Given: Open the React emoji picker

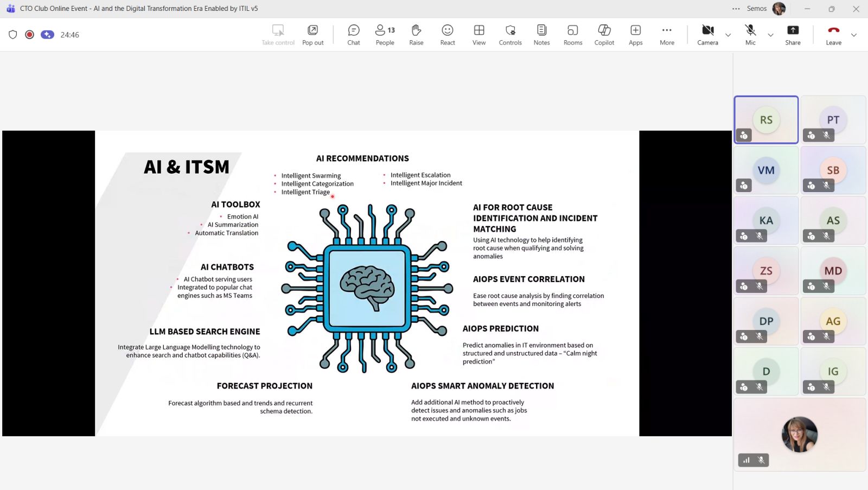Looking at the screenshot, I should [448, 35].
